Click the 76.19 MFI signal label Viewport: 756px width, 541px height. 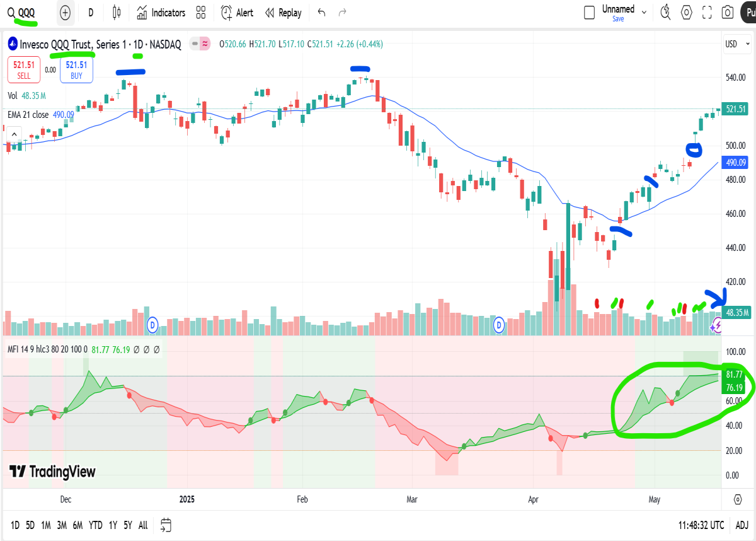tap(735, 387)
